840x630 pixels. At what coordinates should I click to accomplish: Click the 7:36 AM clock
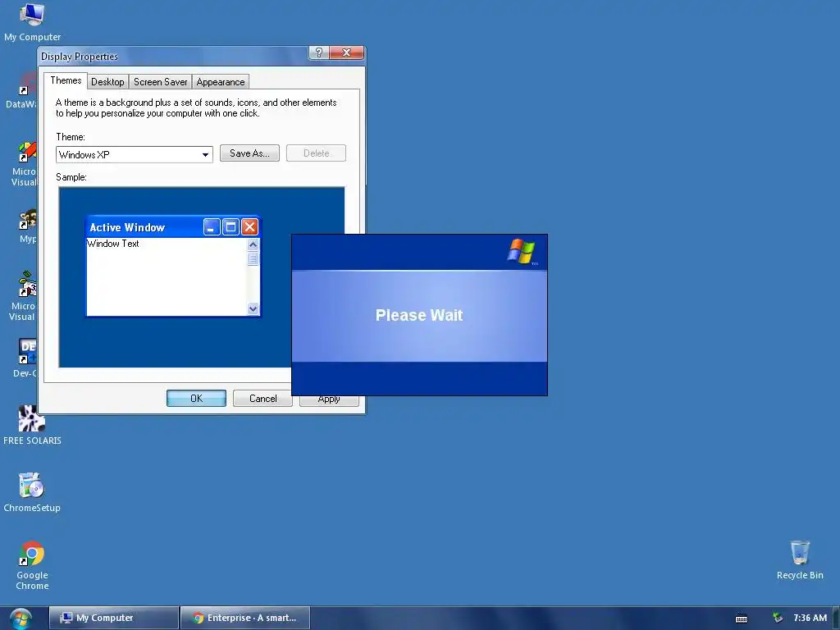click(x=810, y=618)
